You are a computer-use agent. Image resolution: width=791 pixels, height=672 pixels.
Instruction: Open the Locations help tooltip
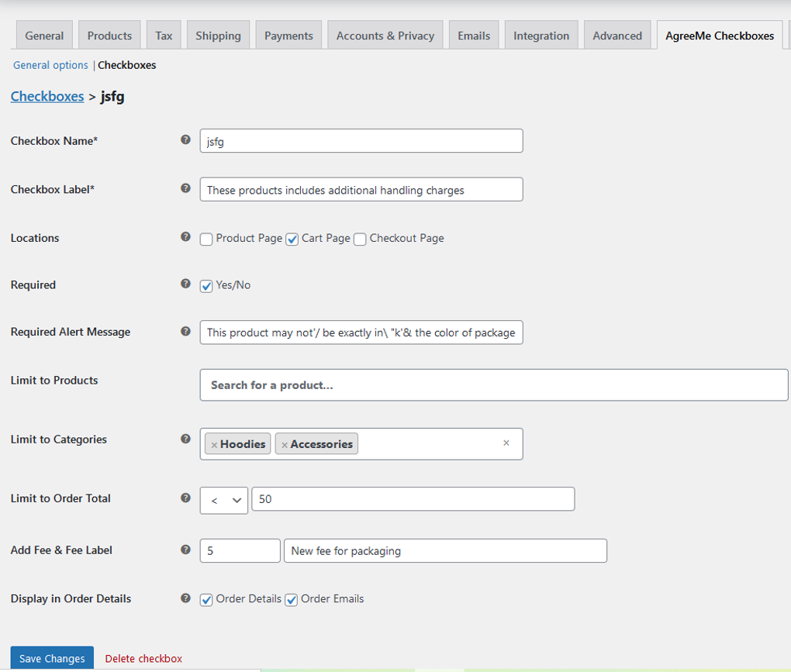185,237
